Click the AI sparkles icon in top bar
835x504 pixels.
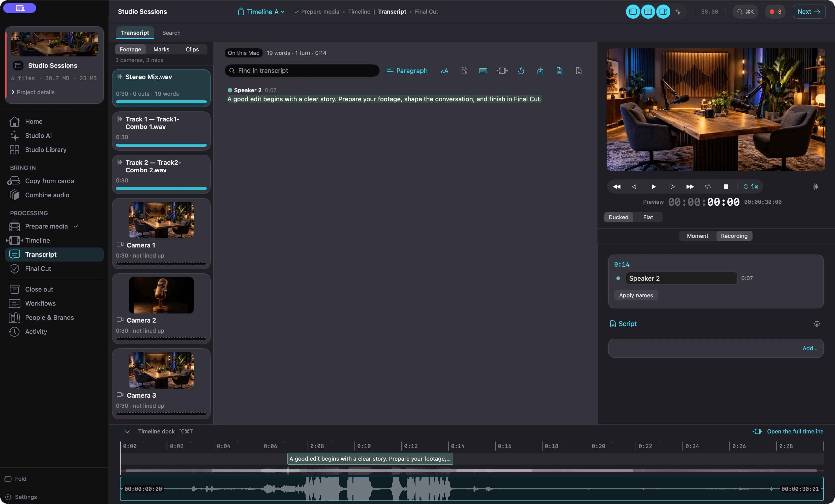(678, 12)
